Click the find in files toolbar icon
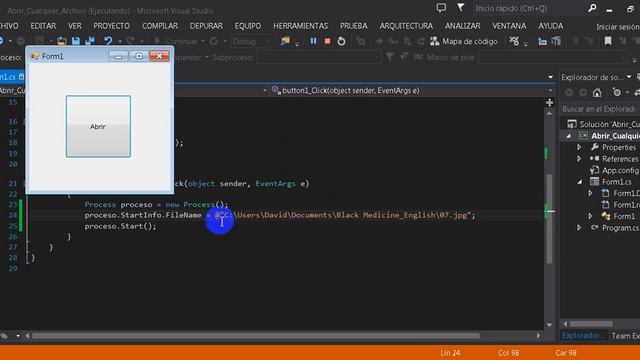Viewport: 640px width, 360px height. [x=285, y=41]
